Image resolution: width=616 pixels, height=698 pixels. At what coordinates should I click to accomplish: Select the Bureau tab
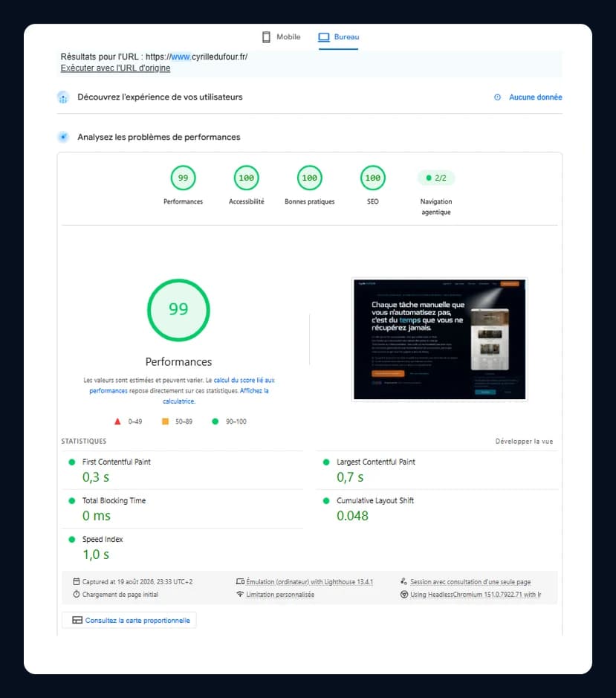(339, 37)
